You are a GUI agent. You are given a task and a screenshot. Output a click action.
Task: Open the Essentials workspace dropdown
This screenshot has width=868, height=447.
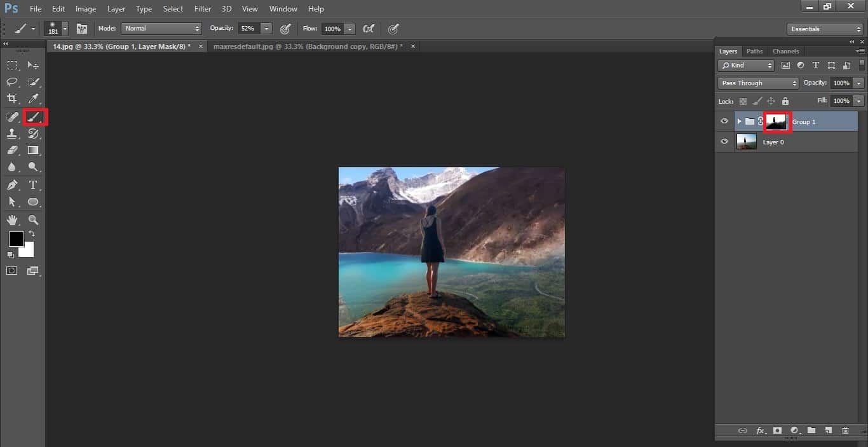click(x=824, y=29)
